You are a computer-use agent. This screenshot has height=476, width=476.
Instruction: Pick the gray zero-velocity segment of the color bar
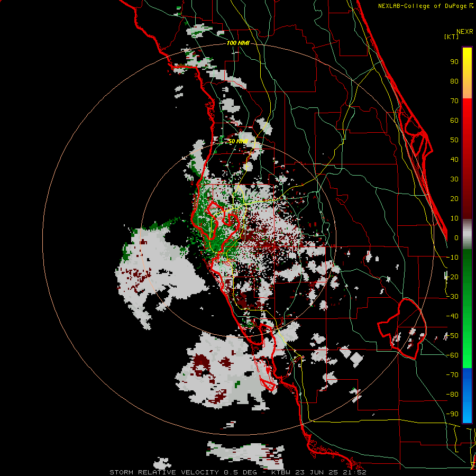pyautogui.click(x=467, y=234)
